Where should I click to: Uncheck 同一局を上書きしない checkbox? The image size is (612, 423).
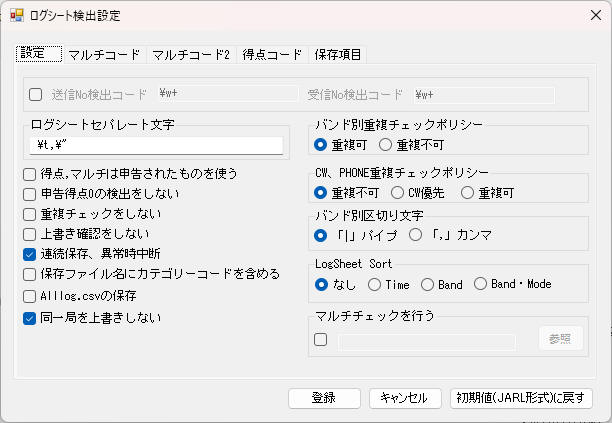click(30, 318)
